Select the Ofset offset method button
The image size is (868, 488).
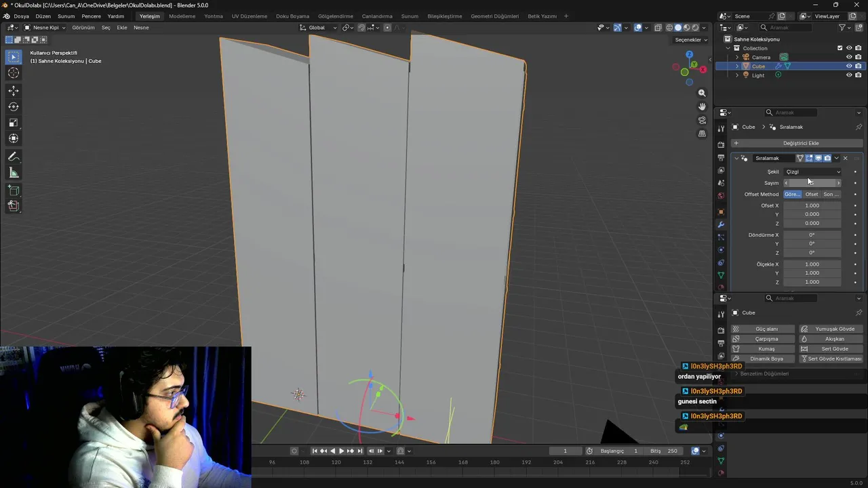812,195
